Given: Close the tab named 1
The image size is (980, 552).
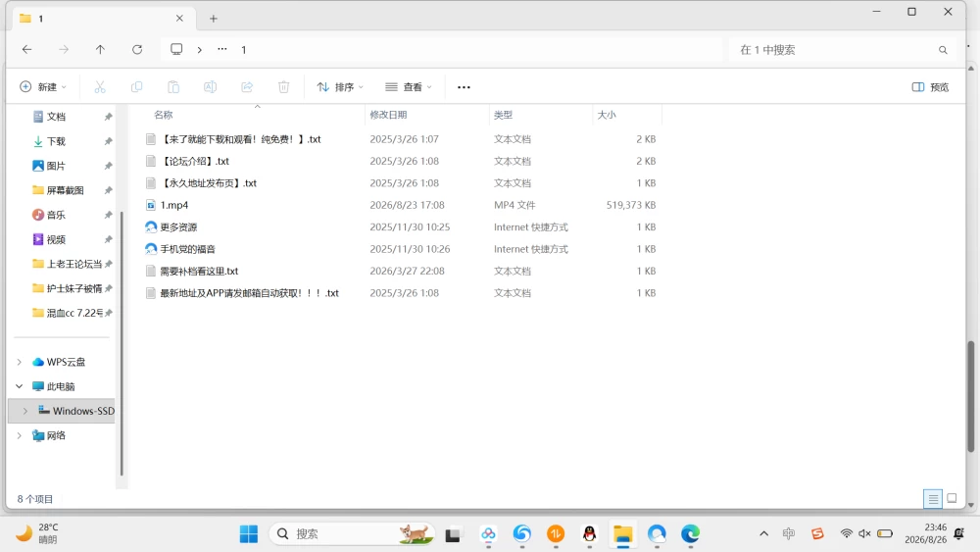Looking at the screenshot, I should tap(179, 18).
